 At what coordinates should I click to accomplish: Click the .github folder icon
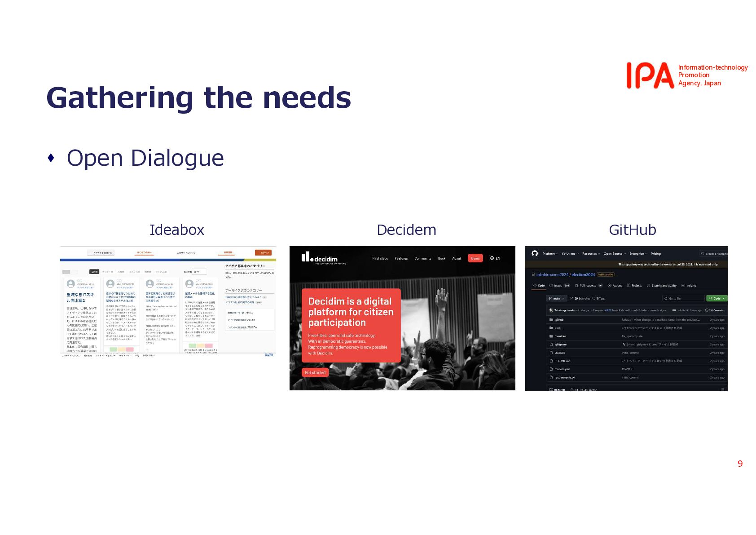pyautogui.click(x=551, y=320)
